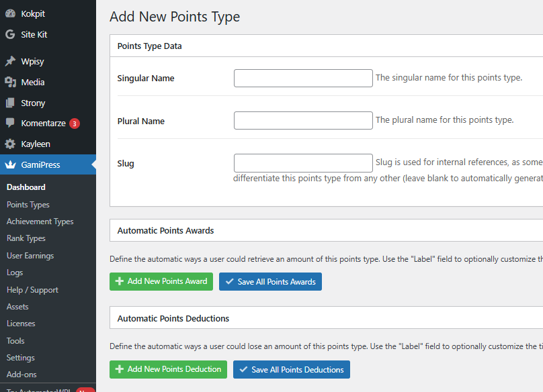Focus the Plural Name text field
Image resolution: width=543 pixels, height=392 pixels.
click(303, 121)
